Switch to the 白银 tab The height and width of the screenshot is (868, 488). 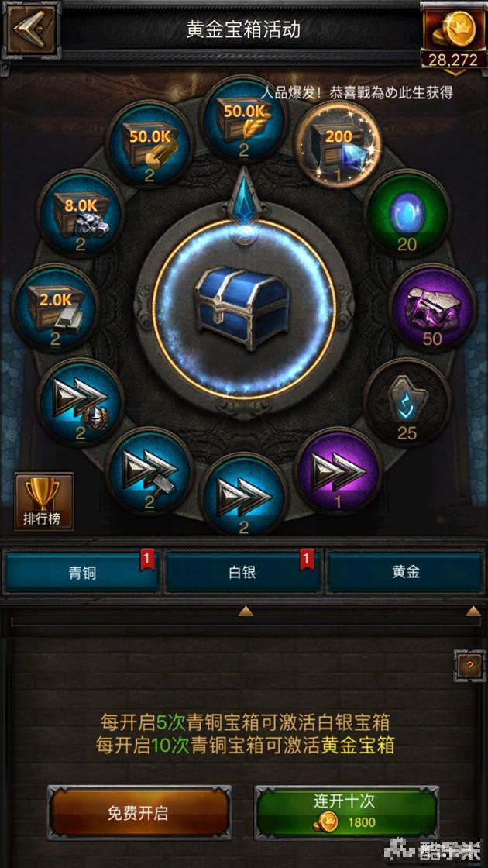pyautogui.click(x=243, y=572)
